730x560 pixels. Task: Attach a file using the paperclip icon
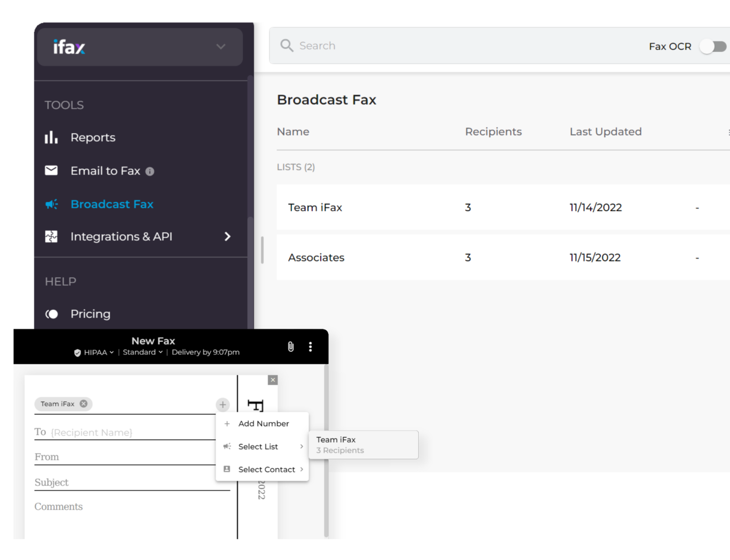coord(290,347)
